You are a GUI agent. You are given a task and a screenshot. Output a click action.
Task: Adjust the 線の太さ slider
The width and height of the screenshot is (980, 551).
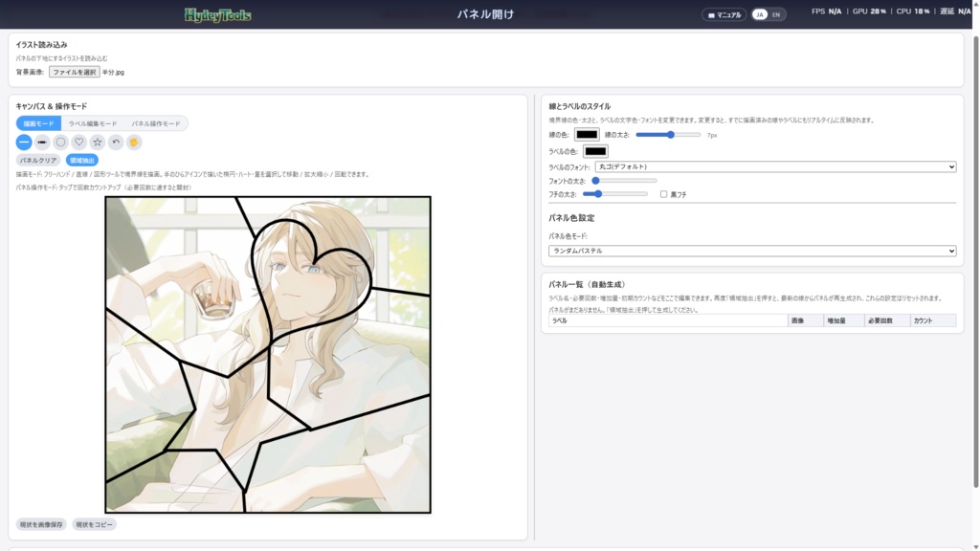(x=668, y=135)
